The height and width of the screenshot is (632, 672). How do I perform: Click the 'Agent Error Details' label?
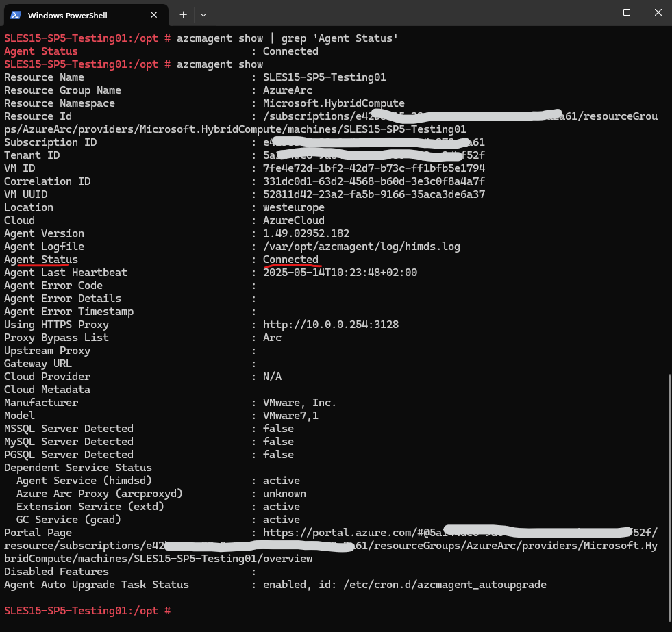point(62,299)
